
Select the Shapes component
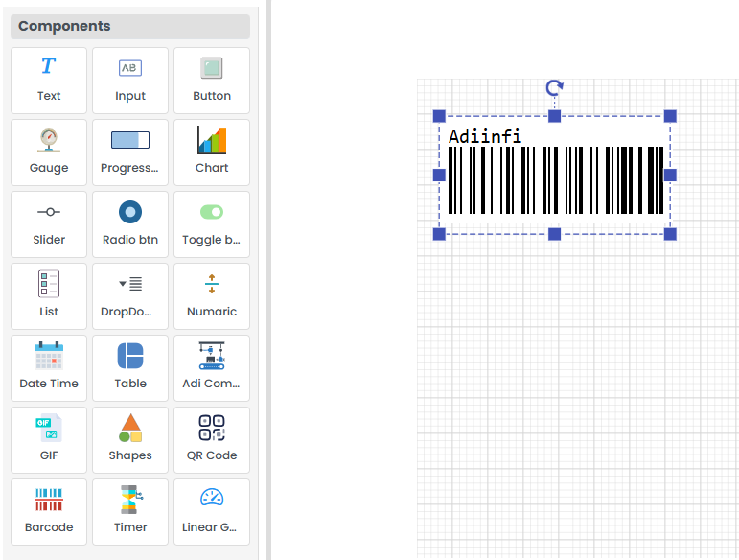pos(130,440)
